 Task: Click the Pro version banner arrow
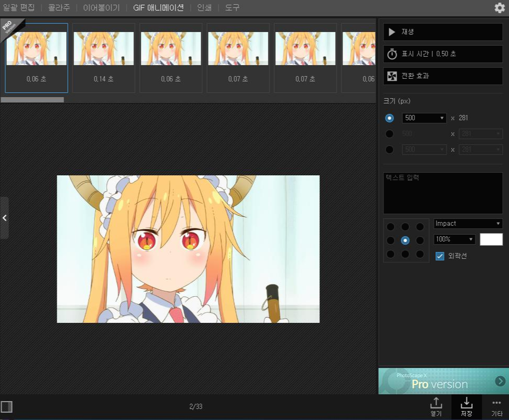point(500,381)
